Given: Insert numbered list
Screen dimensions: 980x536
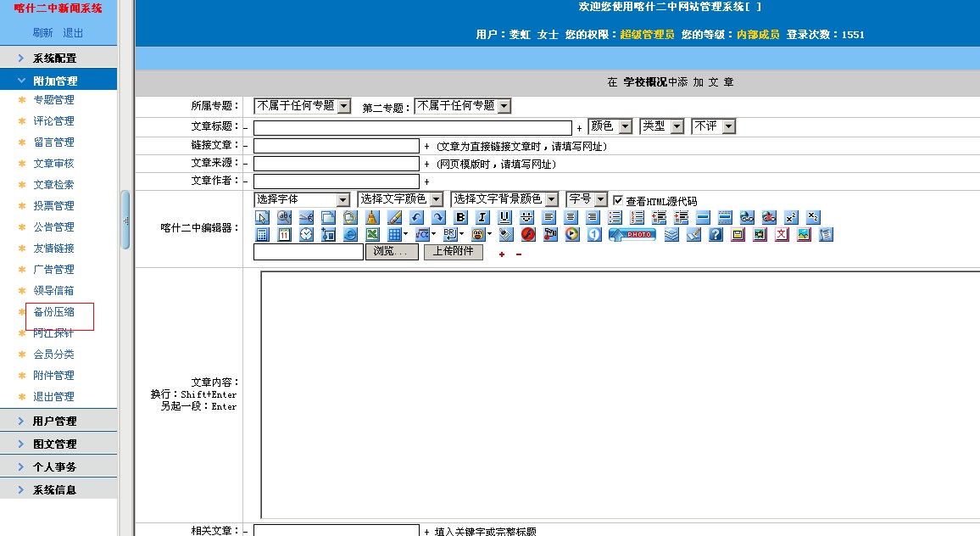Looking at the screenshot, I should 637,217.
